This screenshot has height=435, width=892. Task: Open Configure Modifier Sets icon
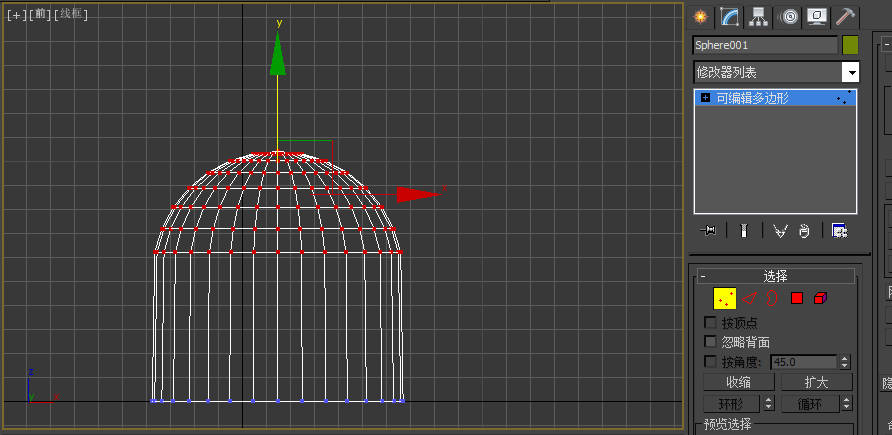click(840, 231)
